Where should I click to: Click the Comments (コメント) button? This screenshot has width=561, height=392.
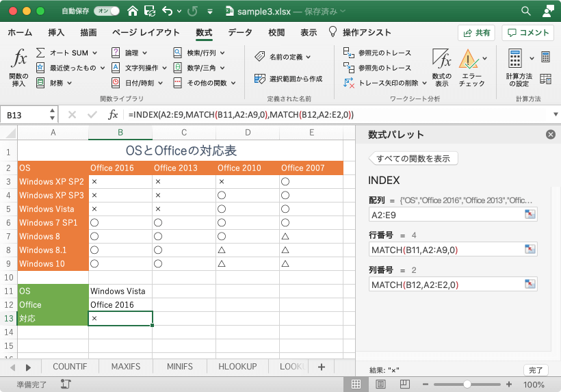[x=528, y=33]
